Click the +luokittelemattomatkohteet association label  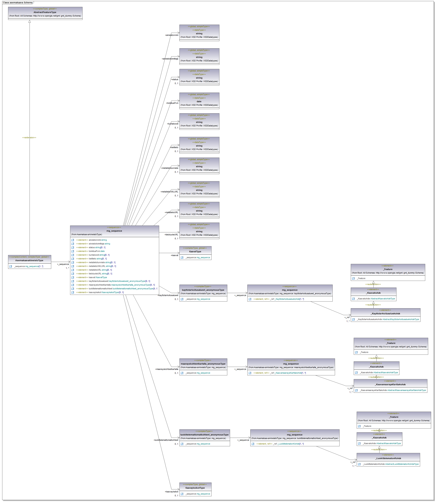(x=166, y=440)
